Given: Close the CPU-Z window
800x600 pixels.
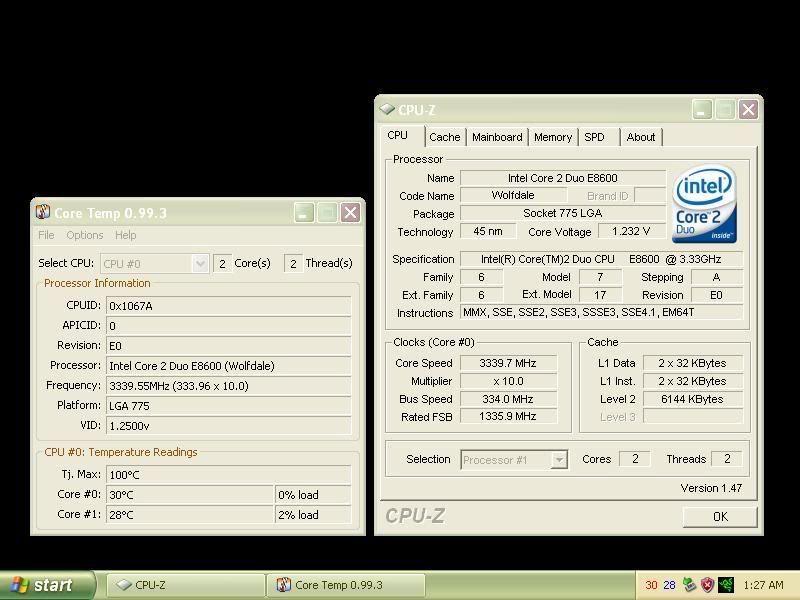Looking at the screenshot, I should click(748, 109).
